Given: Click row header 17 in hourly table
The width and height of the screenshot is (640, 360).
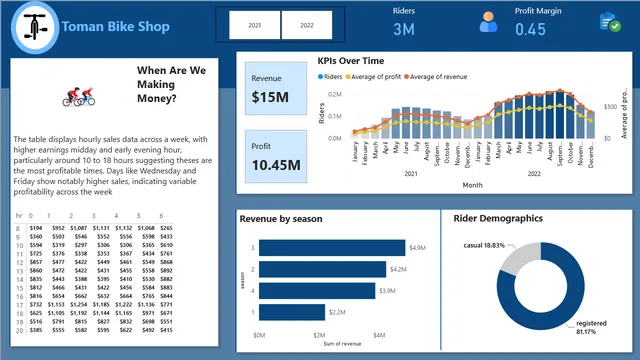Looking at the screenshot, I should [19, 305].
